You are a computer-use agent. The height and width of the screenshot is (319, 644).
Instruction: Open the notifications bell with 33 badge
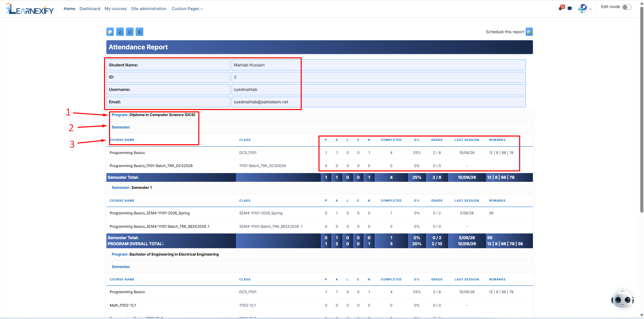pos(561,8)
